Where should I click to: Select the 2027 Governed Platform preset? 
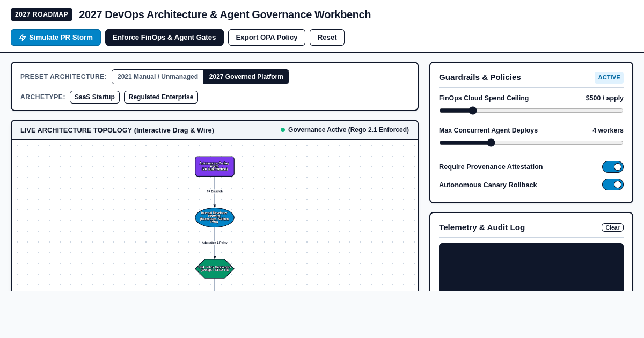coord(246,77)
